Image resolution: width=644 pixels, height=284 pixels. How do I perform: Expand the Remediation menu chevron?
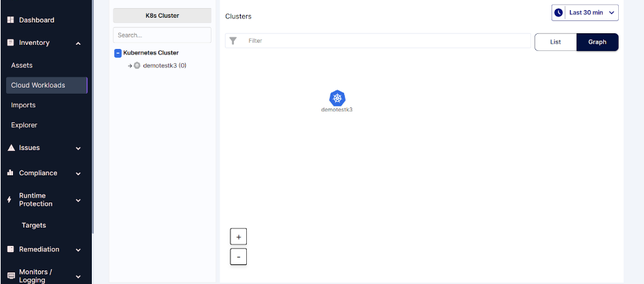click(x=78, y=249)
